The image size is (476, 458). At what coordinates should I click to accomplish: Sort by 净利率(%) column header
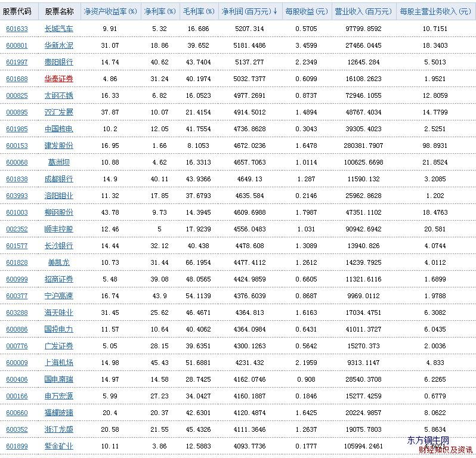[160, 11]
